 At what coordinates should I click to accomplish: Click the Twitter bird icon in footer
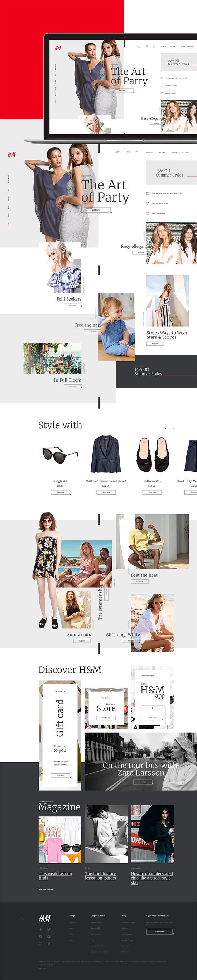(x=49, y=929)
